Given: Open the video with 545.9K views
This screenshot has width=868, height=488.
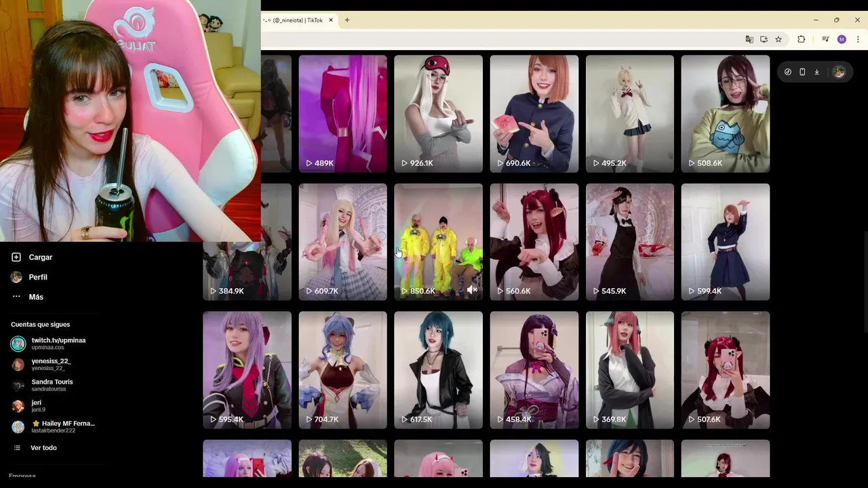Looking at the screenshot, I should 630,242.
